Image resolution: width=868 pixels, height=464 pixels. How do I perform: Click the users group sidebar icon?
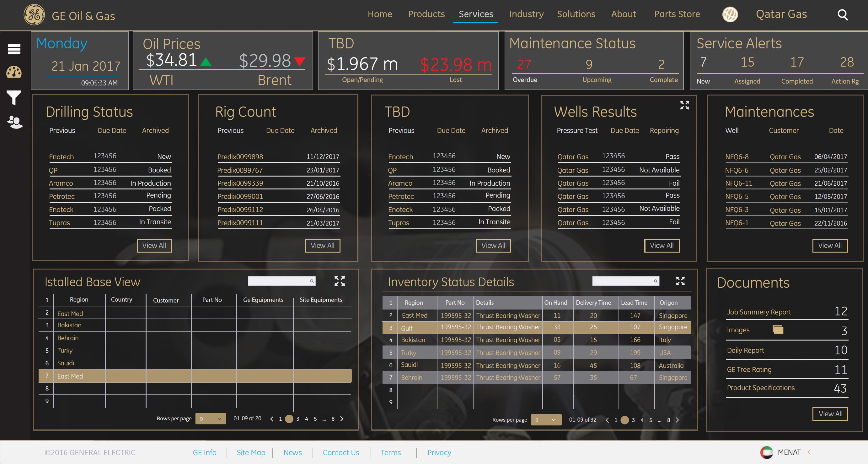point(15,122)
